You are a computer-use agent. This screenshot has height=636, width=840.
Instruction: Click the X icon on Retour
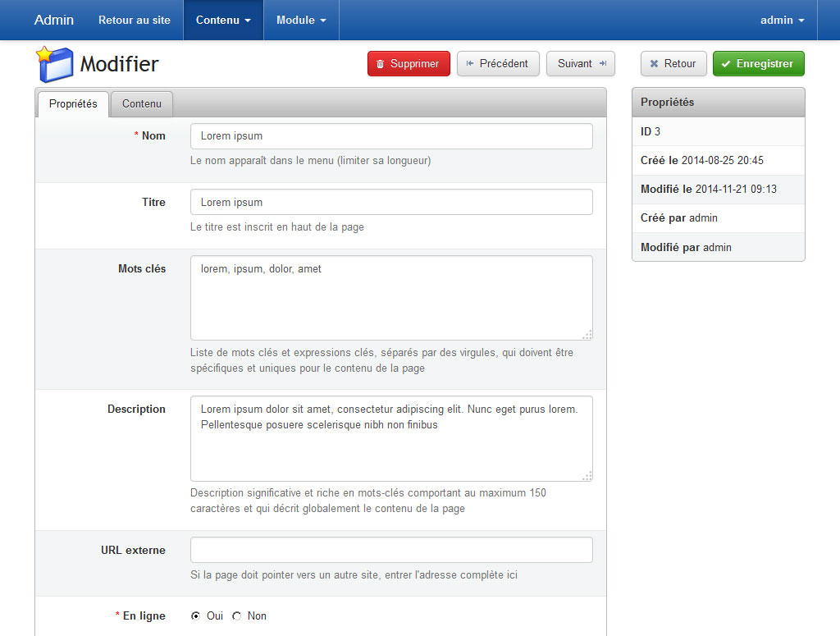(654, 64)
